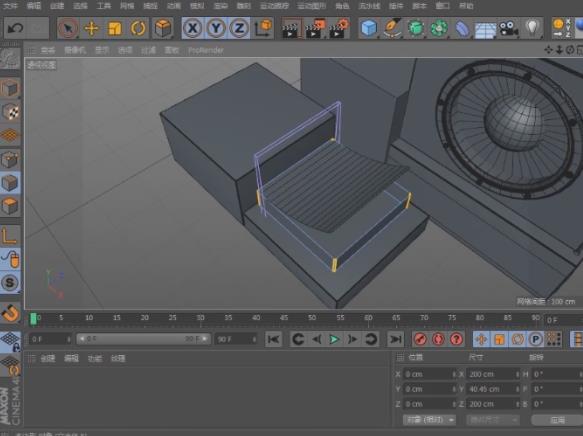Switch to Model mode

click(10, 88)
